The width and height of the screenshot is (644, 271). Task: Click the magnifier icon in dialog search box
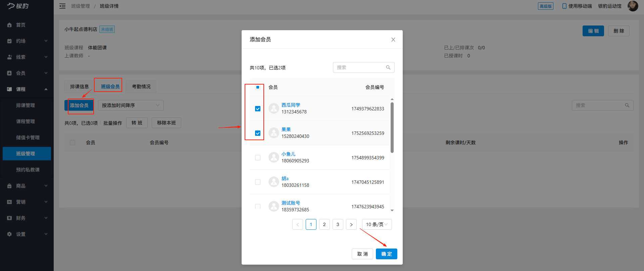pyautogui.click(x=388, y=67)
